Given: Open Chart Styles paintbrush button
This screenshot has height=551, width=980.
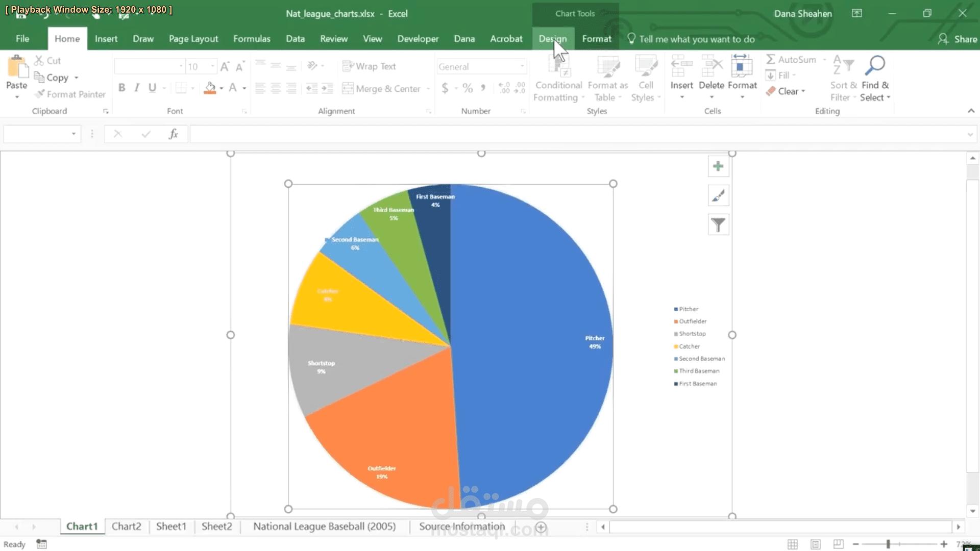Looking at the screenshot, I should (718, 196).
